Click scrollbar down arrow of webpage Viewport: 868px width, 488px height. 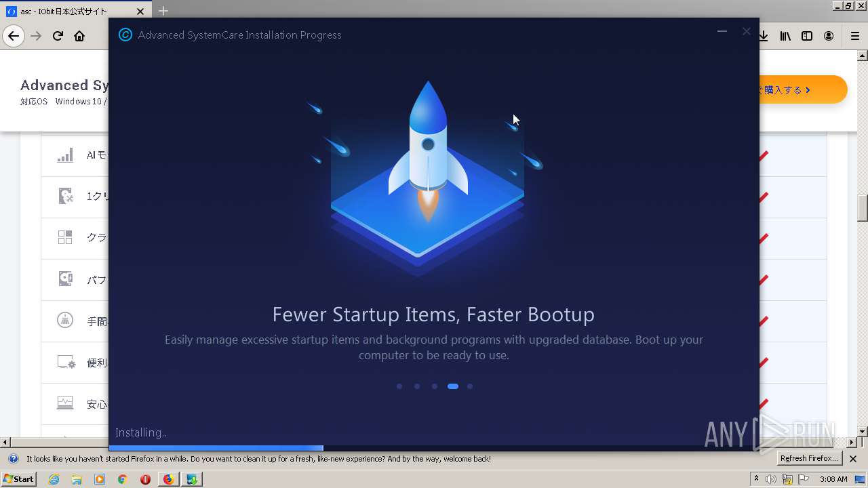tap(863, 432)
